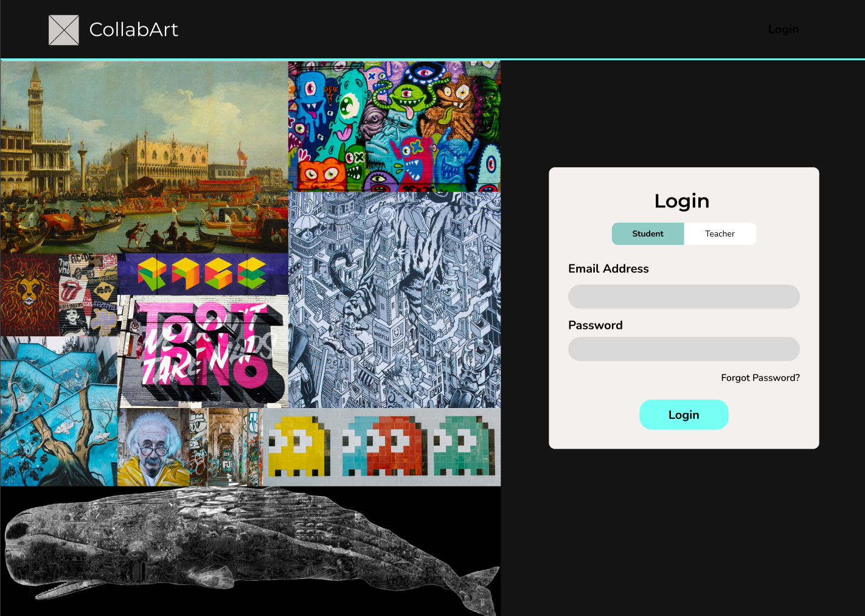
Task: Select the Student login toggle
Action: [648, 234]
